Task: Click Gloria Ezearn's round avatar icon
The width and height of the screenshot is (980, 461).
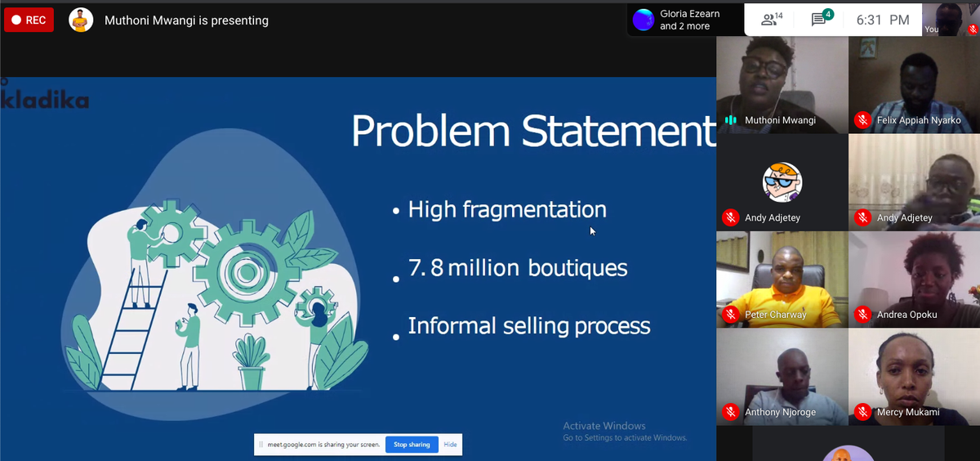Action: (644, 20)
